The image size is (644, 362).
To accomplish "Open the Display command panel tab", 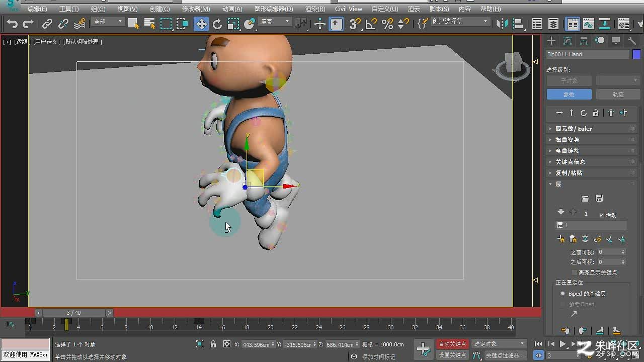I will [x=616, y=41].
